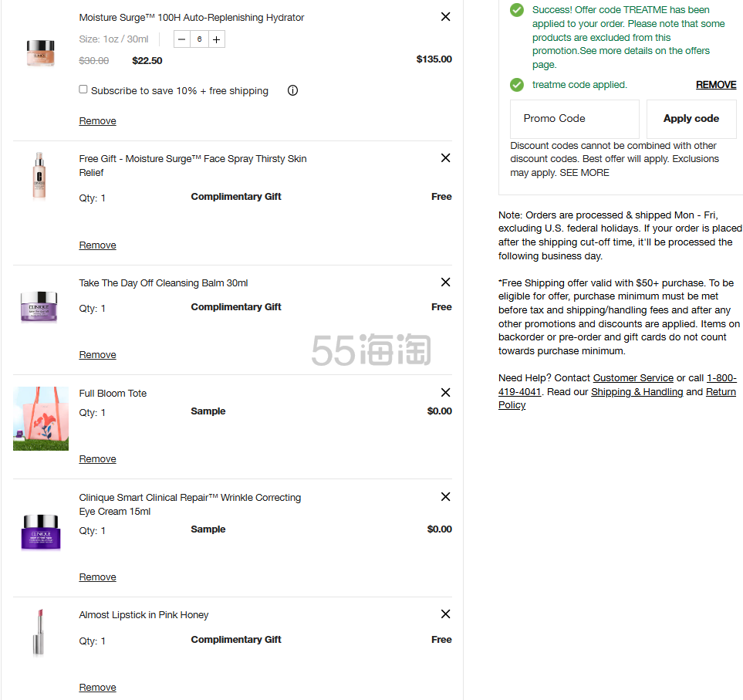
Task: Click X icon on Cleansing Balm row
Action: point(445,282)
